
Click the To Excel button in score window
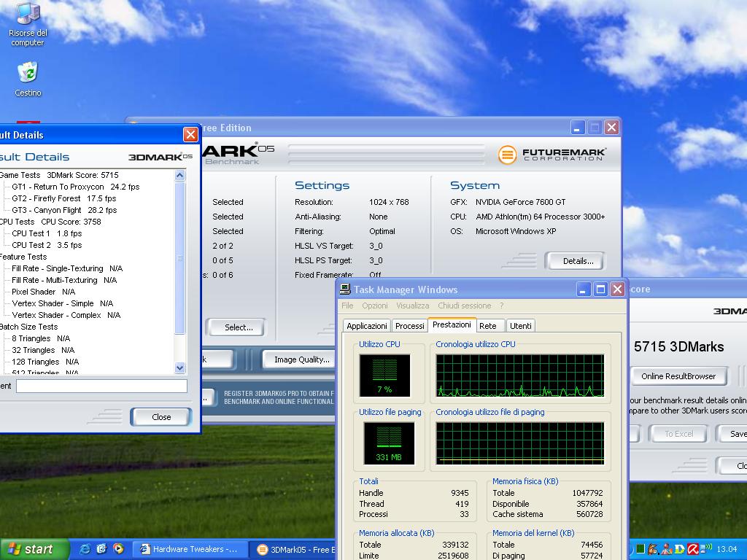coord(679,434)
